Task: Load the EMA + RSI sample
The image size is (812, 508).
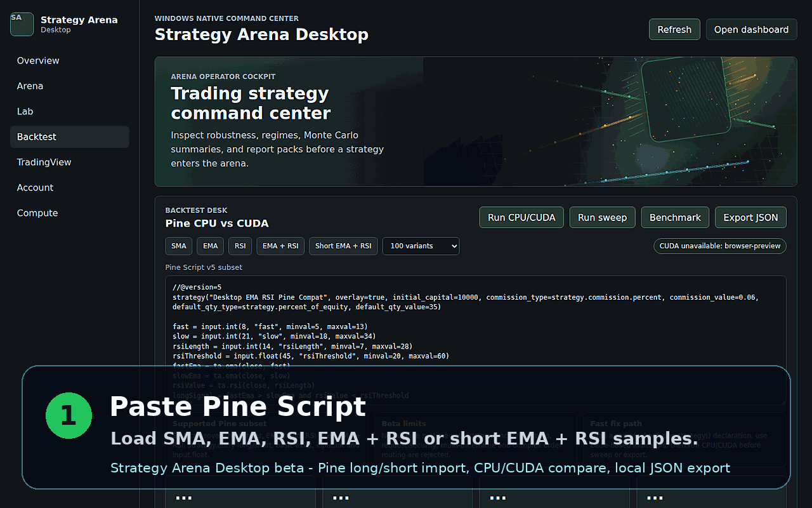Action: (x=280, y=246)
